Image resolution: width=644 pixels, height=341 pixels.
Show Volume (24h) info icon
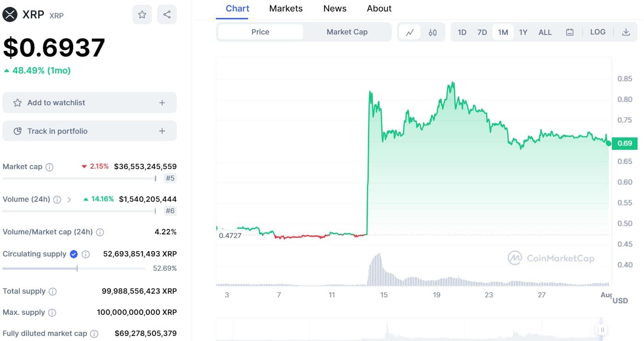point(57,199)
